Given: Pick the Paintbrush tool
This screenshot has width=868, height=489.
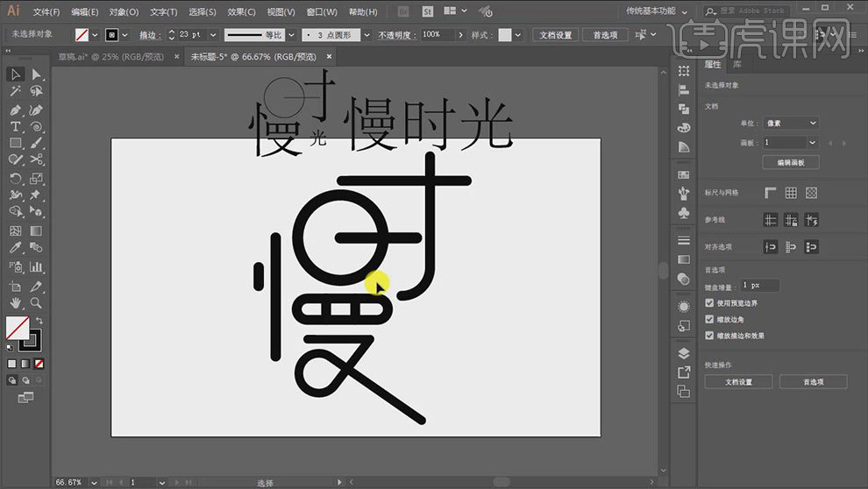Looking at the screenshot, I should [x=36, y=143].
